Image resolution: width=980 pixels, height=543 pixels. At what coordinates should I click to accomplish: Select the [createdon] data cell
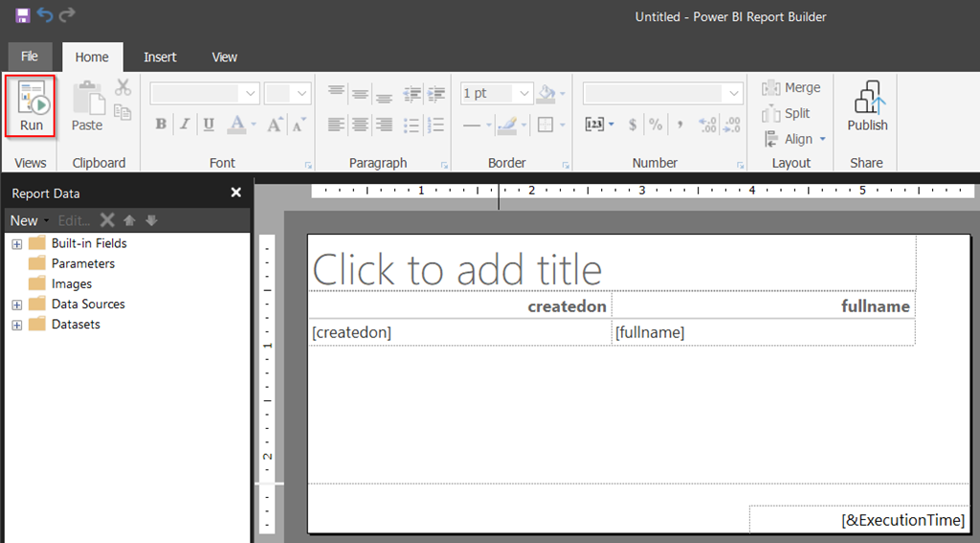(x=460, y=332)
